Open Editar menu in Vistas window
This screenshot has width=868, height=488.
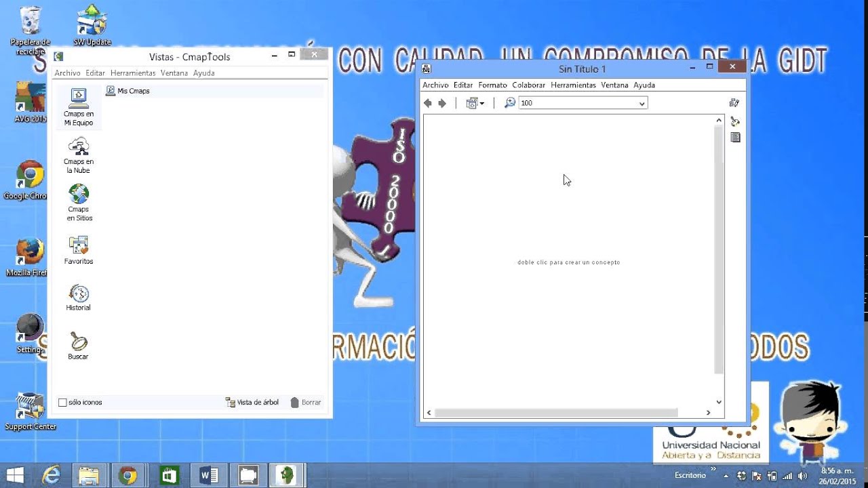click(96, 73)
